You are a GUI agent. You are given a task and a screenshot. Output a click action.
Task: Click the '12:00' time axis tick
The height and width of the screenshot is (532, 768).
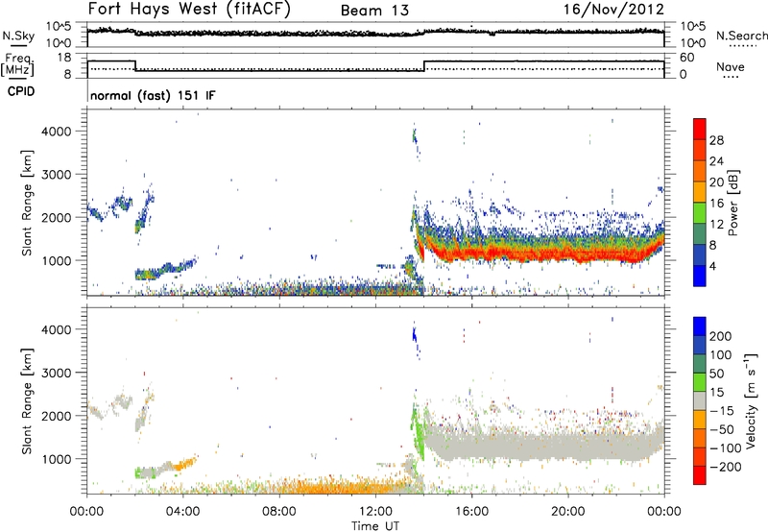[375, 512]
